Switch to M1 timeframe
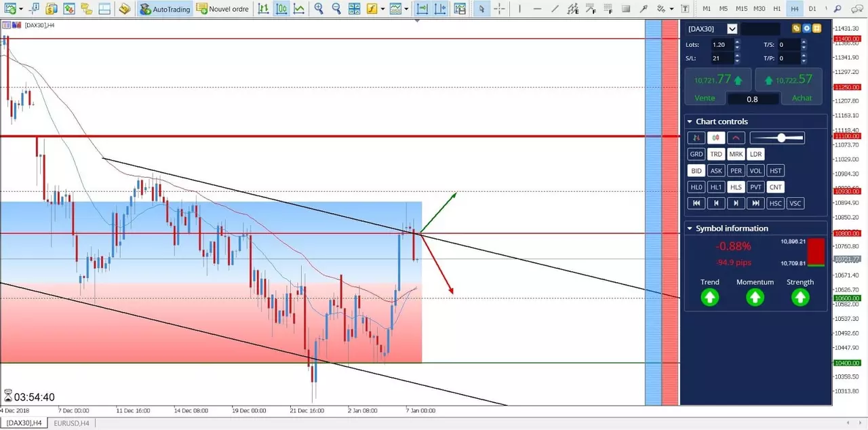Screen dimensions: 868x430 coord(707,9)
